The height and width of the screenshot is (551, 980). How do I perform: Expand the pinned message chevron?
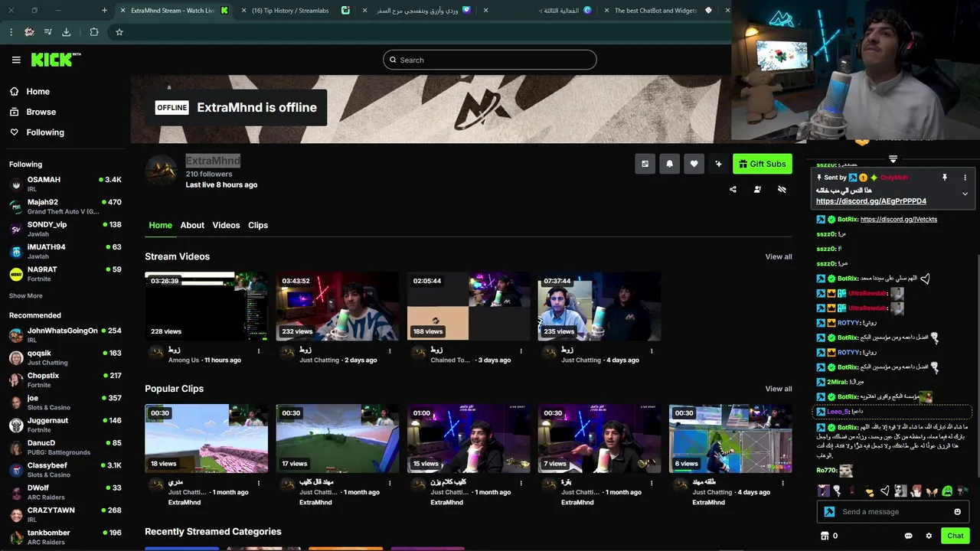965,194
